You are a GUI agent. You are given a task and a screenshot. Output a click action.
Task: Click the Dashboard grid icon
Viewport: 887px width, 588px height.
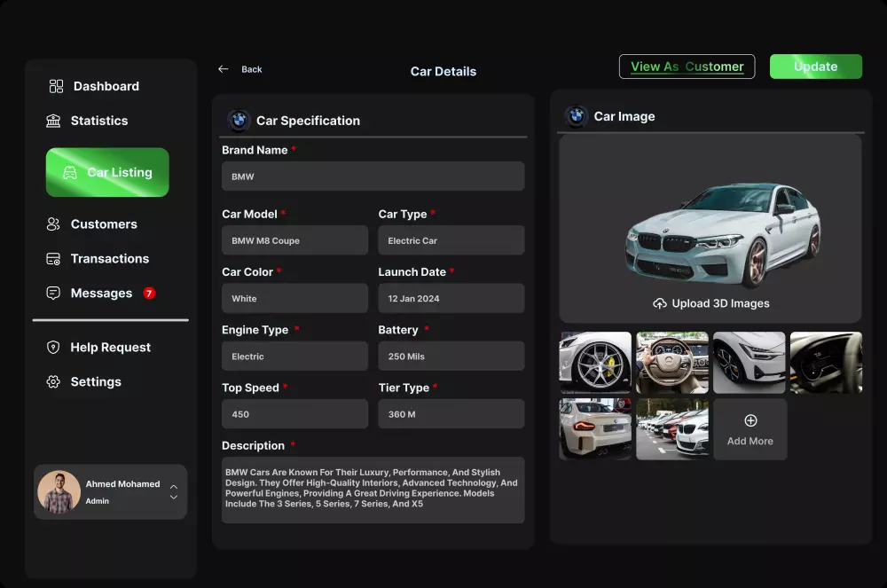[x=56, y=86]
